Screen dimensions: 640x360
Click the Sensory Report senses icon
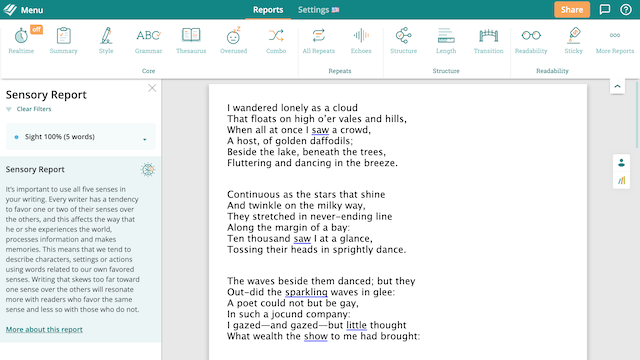click(x=148, y=169)
